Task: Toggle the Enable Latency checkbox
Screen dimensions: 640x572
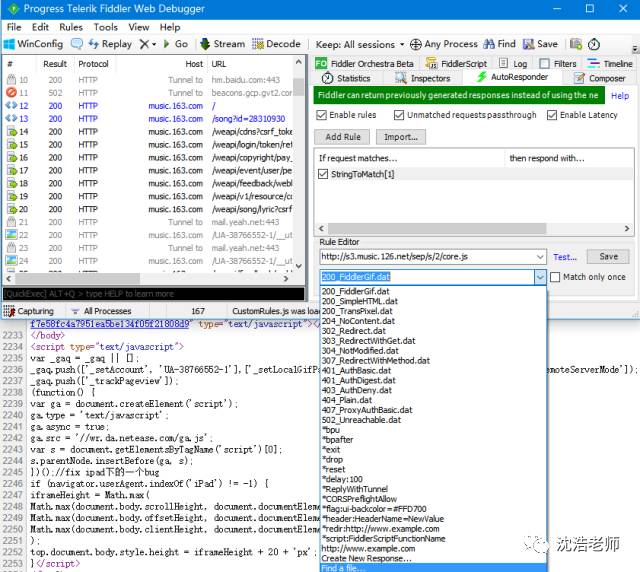Action: (552, 115)
